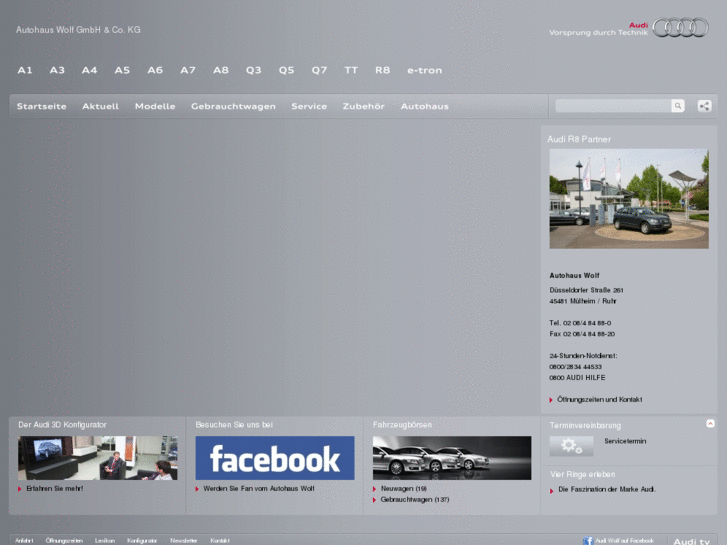Click the 3D Konfigurator showroom image
This screenshot has height=545, width=727.
(x=98, y=458)
